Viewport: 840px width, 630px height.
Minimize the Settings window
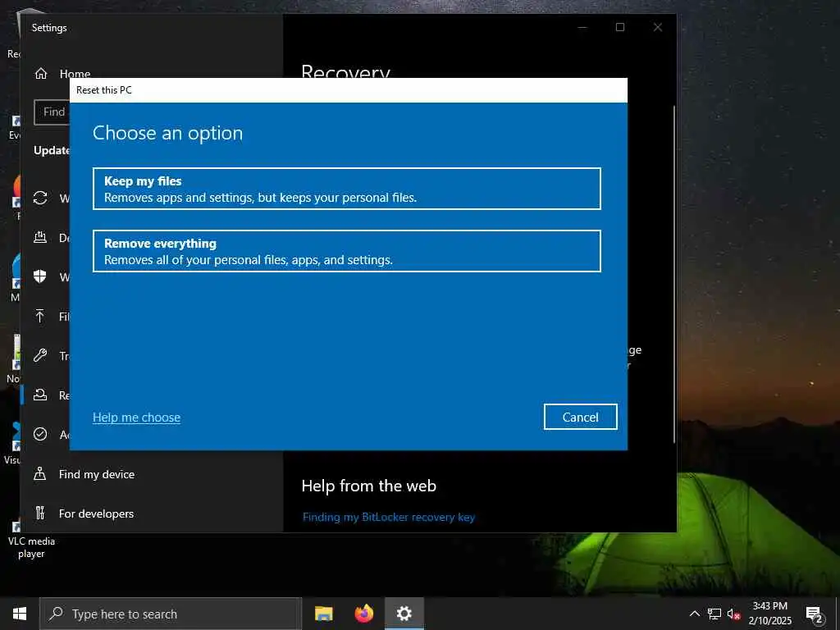coord(582,27)
